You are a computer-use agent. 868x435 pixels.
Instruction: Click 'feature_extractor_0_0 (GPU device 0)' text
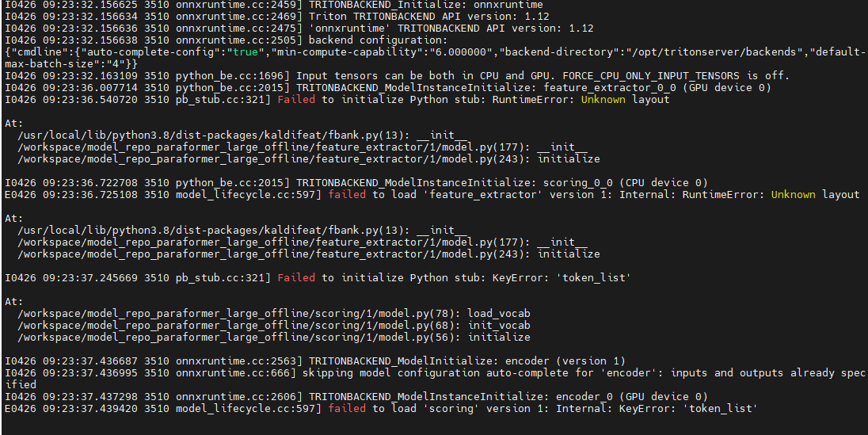click(x=657, y=87)
